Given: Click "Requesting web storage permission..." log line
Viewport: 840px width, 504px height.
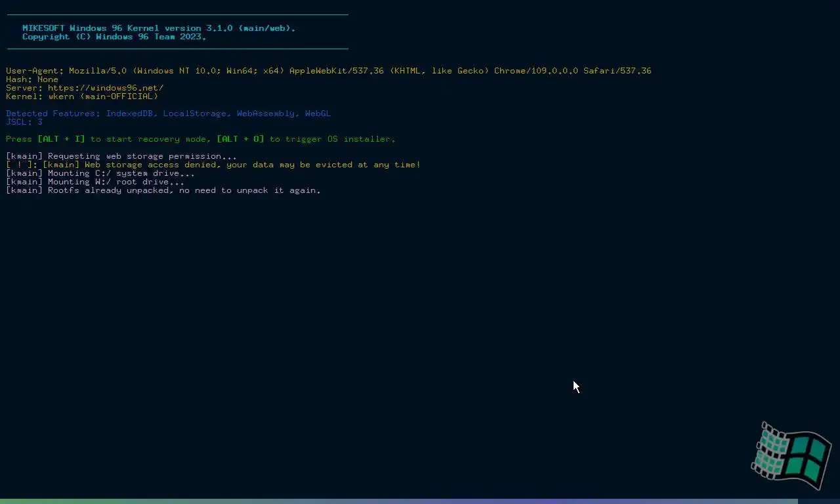Looking at the screenshot, I should coord(121,156).
